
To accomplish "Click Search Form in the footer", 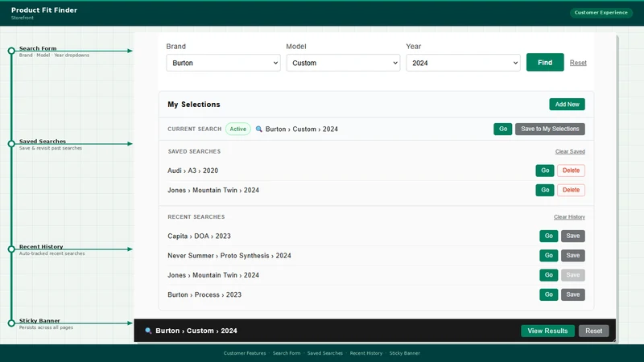I will (287, 353).
